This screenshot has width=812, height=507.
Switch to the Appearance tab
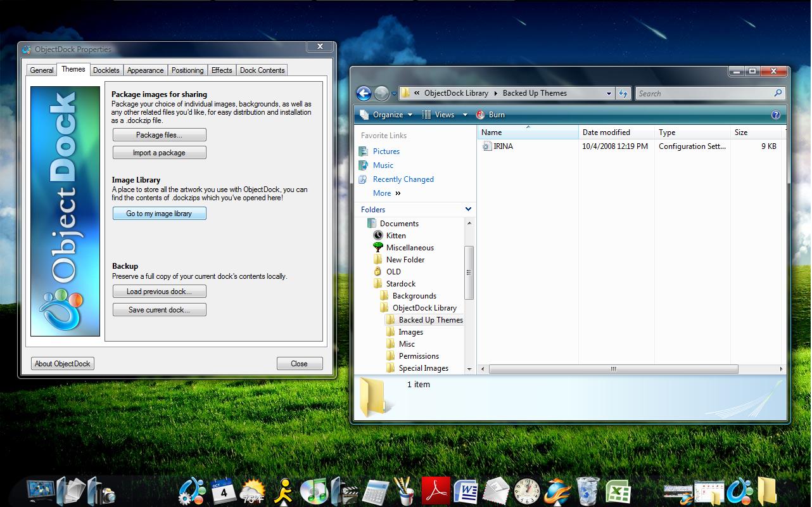click(x=145, y=70)
